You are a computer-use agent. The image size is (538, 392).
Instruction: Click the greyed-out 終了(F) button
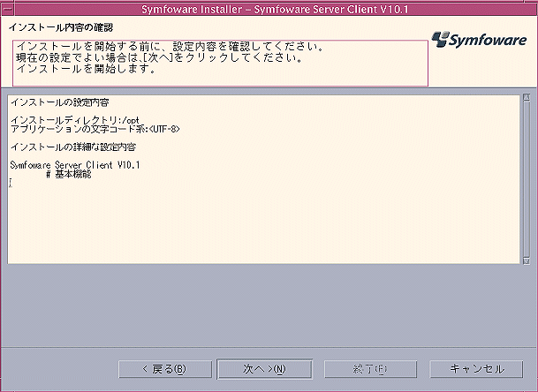pos(370,369)
